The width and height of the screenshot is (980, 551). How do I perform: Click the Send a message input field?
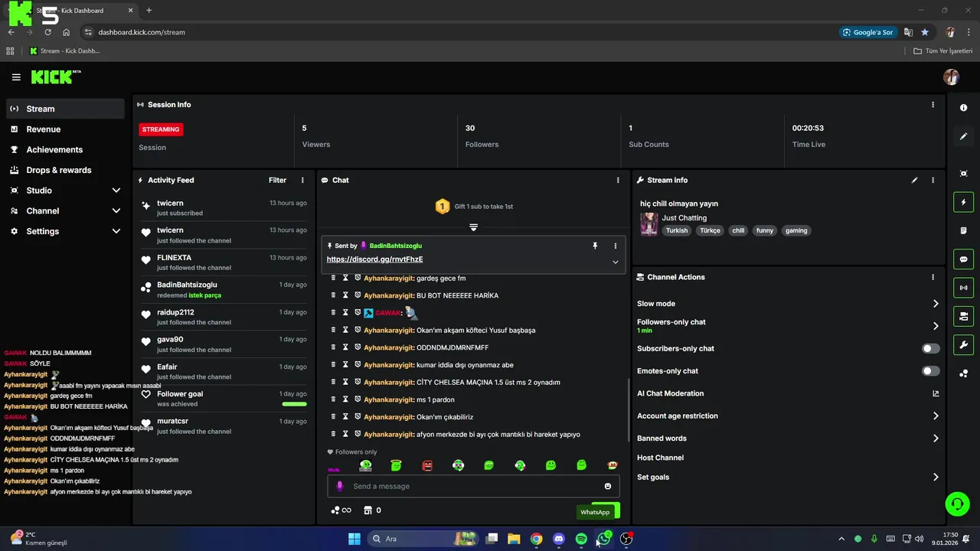coord(473,486)
